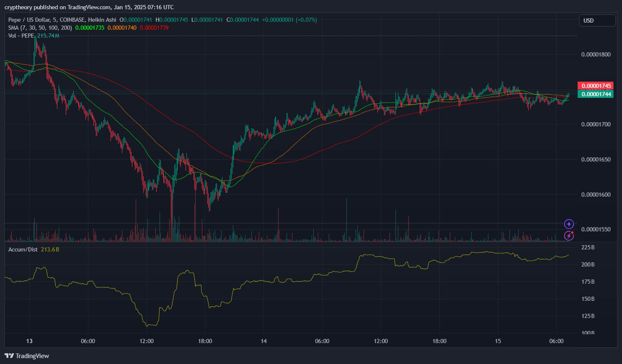
Task: Click the 200B axis label
Action: pyautogui.click(x=588, y=264)
